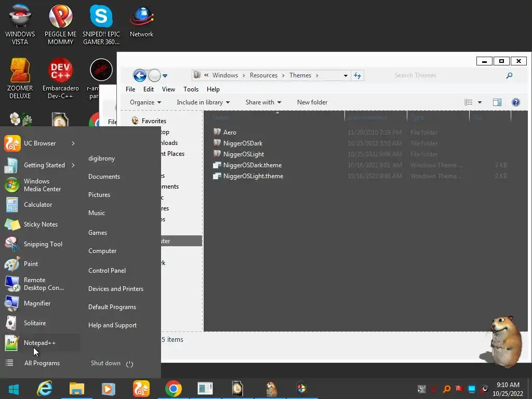Expand the Getting Started submenu arrow

click(x=73, y=165)
